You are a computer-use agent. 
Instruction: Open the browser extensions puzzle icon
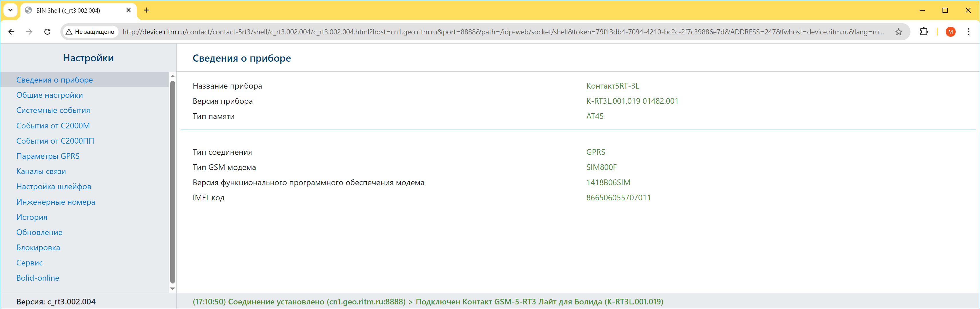[x=924, y=32]
